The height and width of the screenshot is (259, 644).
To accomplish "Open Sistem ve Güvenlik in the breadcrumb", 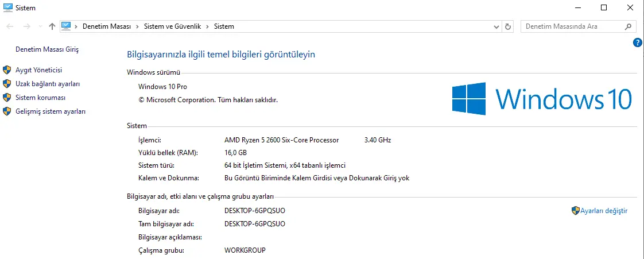I will (x=172, y=26).
